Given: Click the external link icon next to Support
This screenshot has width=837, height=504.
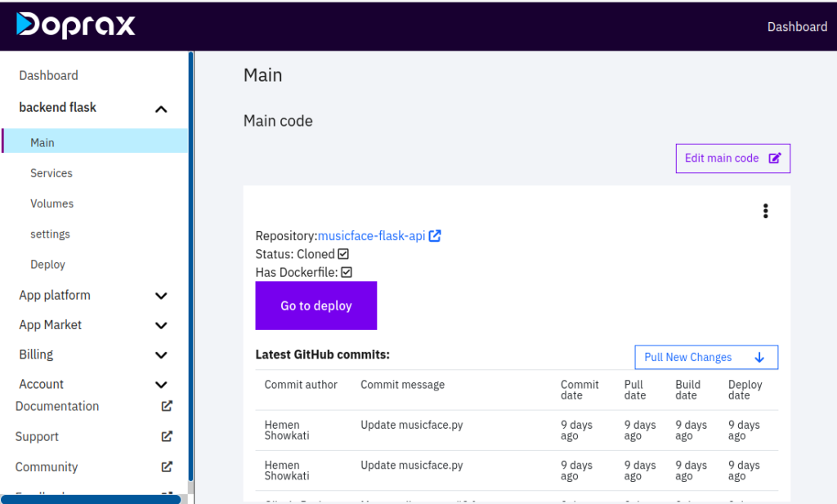Looking at the screenshot, I should pos(167,436).
